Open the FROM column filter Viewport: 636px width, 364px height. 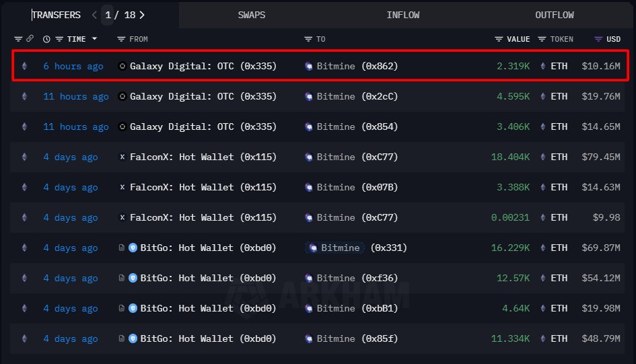pos(121,39)
